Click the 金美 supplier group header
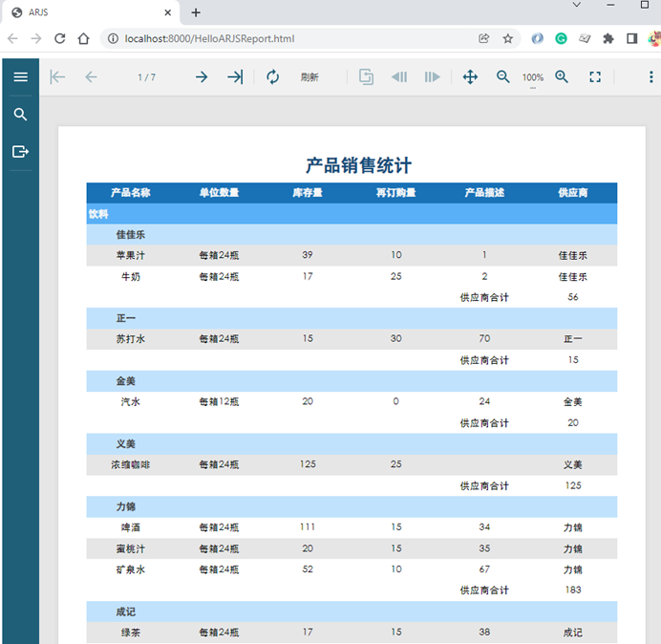 tap(352, 381)
